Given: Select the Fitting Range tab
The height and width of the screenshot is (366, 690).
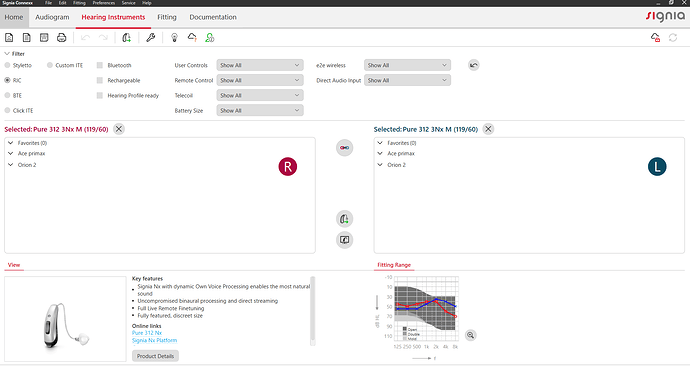Looking at the screenshot, I should click(394, 265).
